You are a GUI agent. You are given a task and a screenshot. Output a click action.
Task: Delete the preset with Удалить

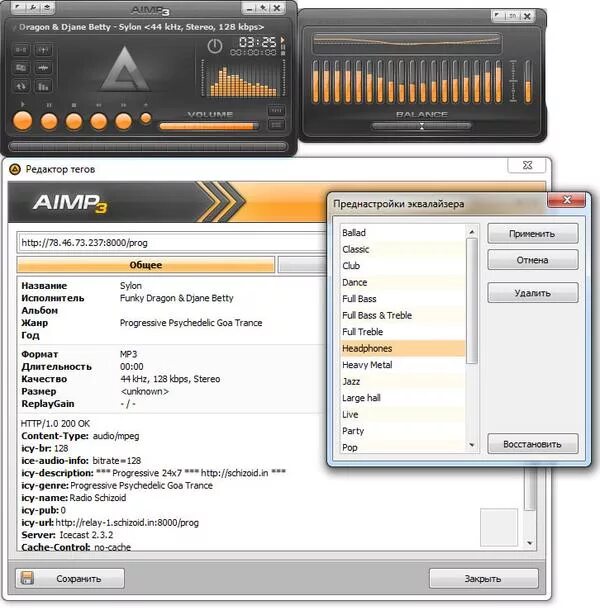tap(533, 293)
